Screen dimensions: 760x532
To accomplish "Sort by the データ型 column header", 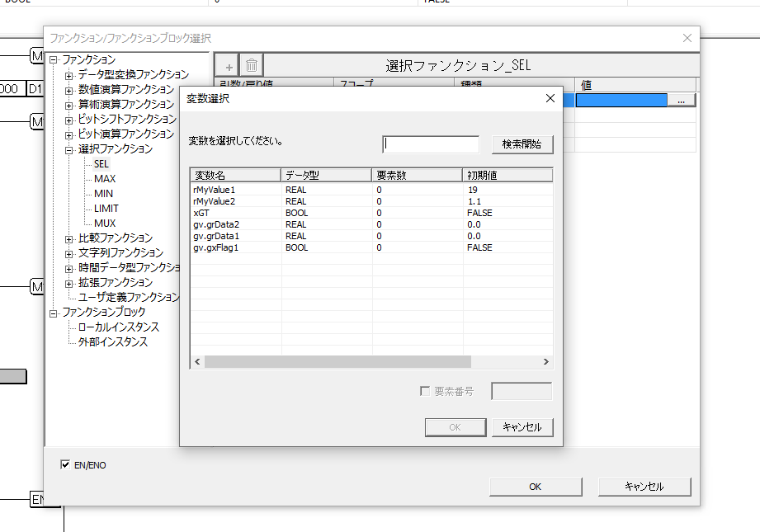I will 326,175.
